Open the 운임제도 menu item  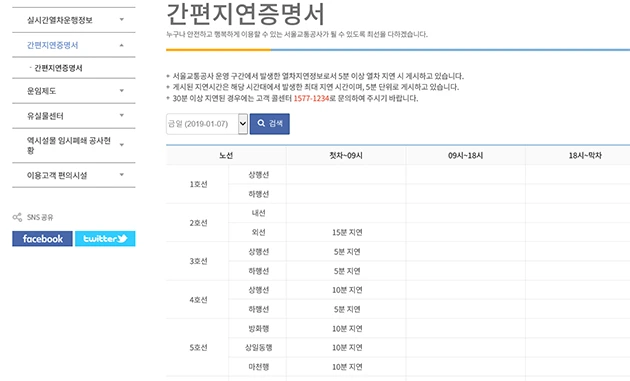[x=41, y=91]
